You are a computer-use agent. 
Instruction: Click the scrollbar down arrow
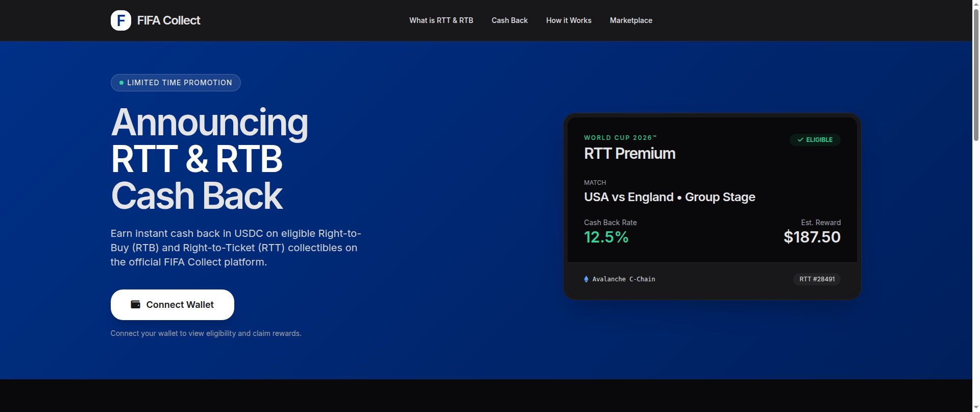pyautogui.click(x=976, y=408)
